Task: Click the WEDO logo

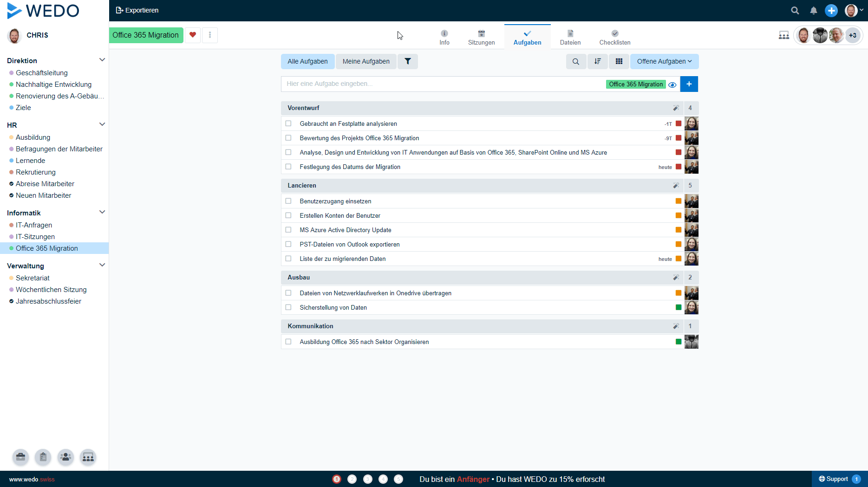Action: pos(43,10)
